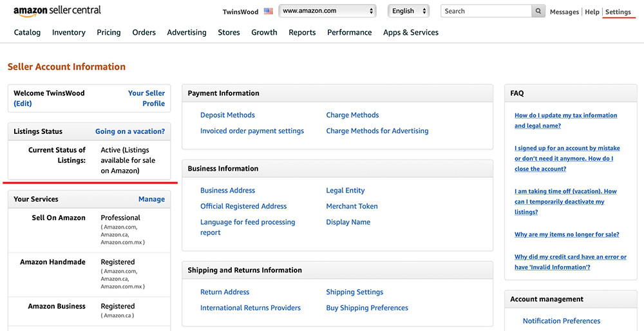Open Settings in the top bar

pyautogui.click(x=618, y=12)
